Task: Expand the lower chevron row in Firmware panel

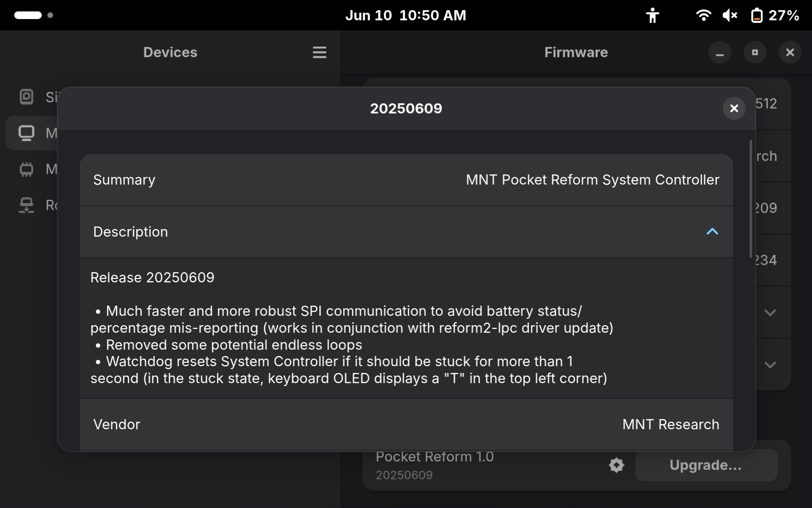Action: [x=770, y=364]
